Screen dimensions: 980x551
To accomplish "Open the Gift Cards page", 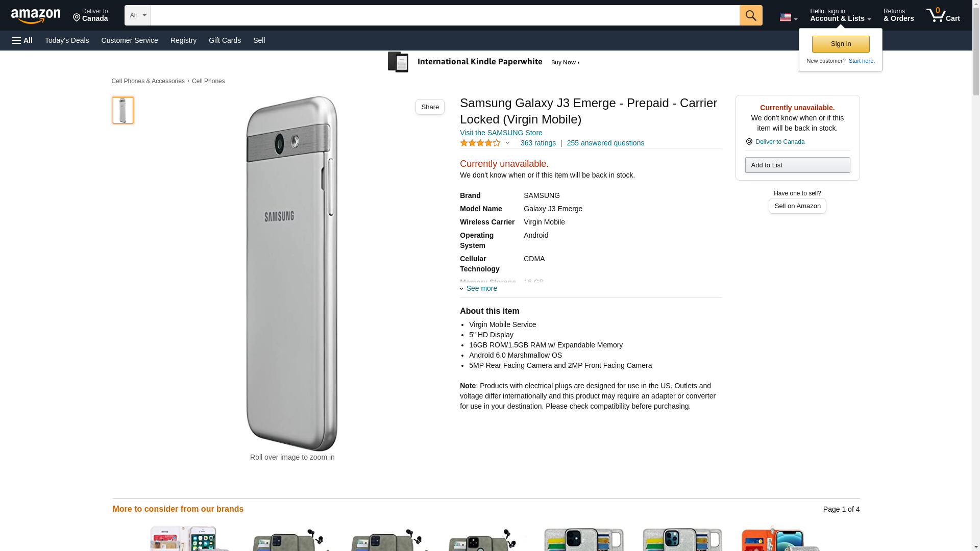I will click(225, 40).
